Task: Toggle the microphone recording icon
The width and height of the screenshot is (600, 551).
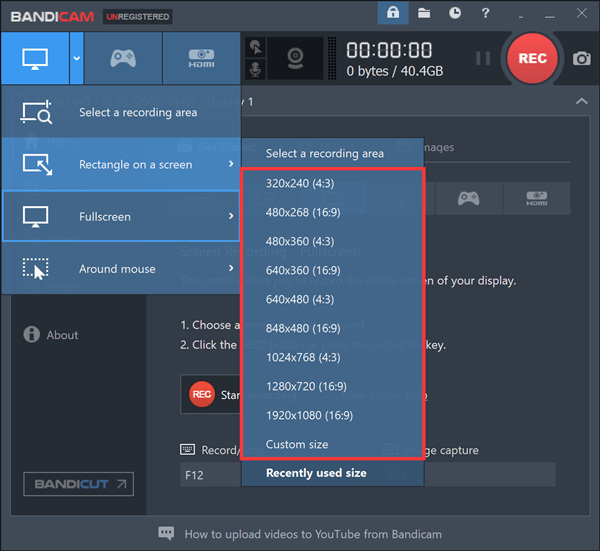Action: pos(255,70)
